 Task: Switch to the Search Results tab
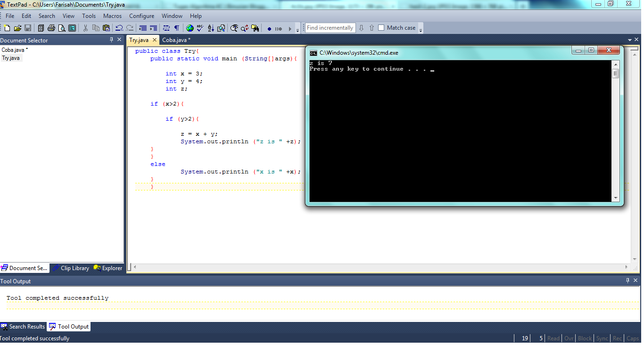(23, 327)
